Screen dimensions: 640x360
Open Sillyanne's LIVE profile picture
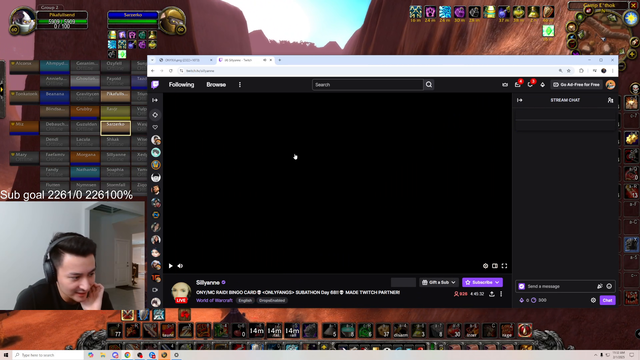[181, 292]
